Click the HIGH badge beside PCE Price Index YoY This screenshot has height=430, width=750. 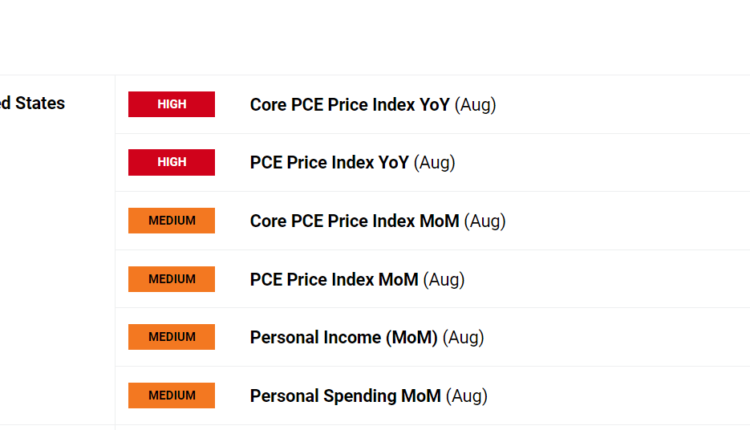[x=171, y=162]
